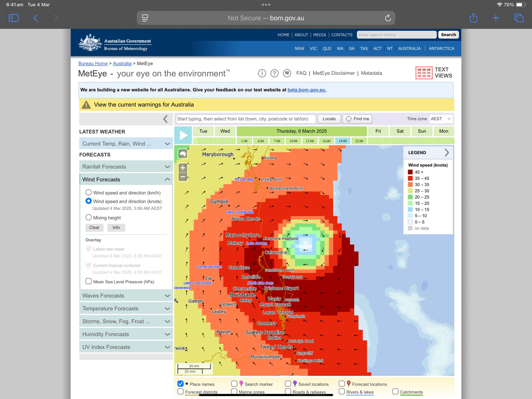The width and height of the screenshot is (532, 399).
Task: Click the map zoom out minus icon
Action: [x=183, y=177]
